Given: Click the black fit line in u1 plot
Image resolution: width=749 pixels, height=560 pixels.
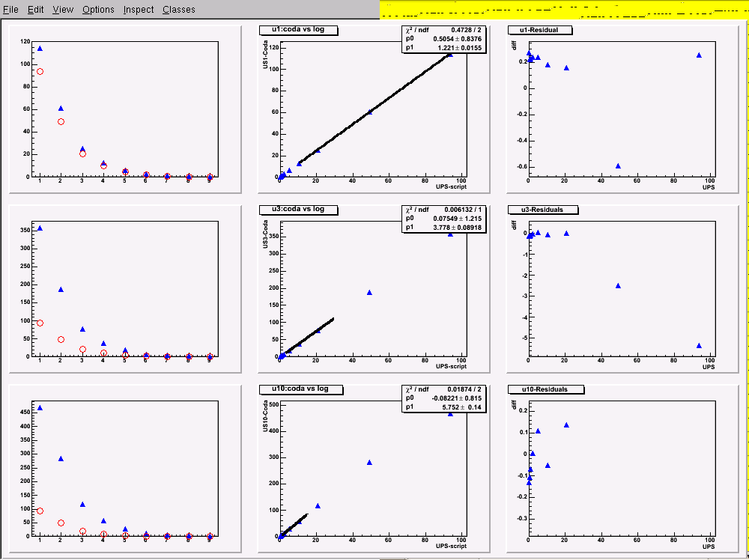Looking at the screenshot, I should pos(374,109).
